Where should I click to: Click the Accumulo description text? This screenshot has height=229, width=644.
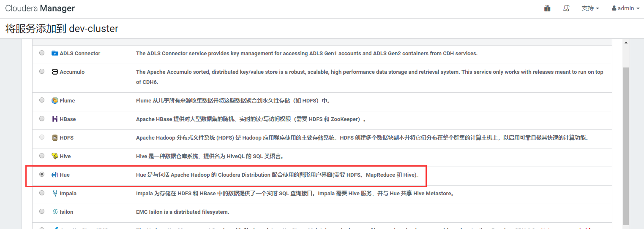370,77
